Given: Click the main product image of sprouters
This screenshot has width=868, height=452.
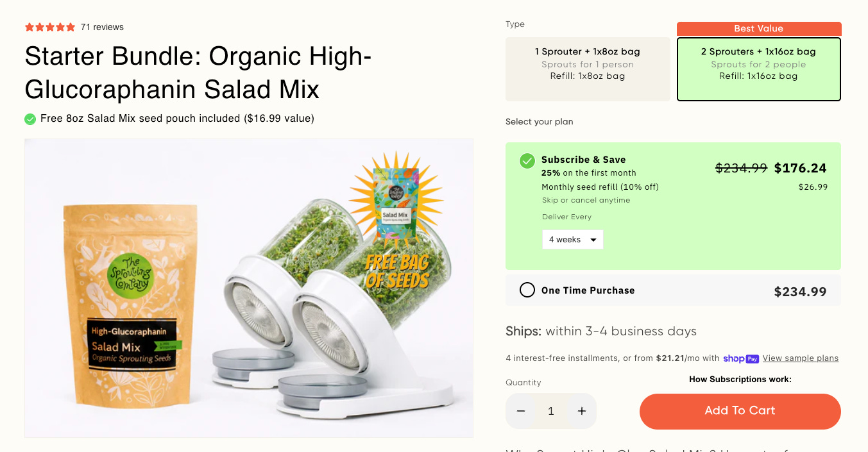Looking at the screenshot, I should pyautogui.click(x=249, y=288).
